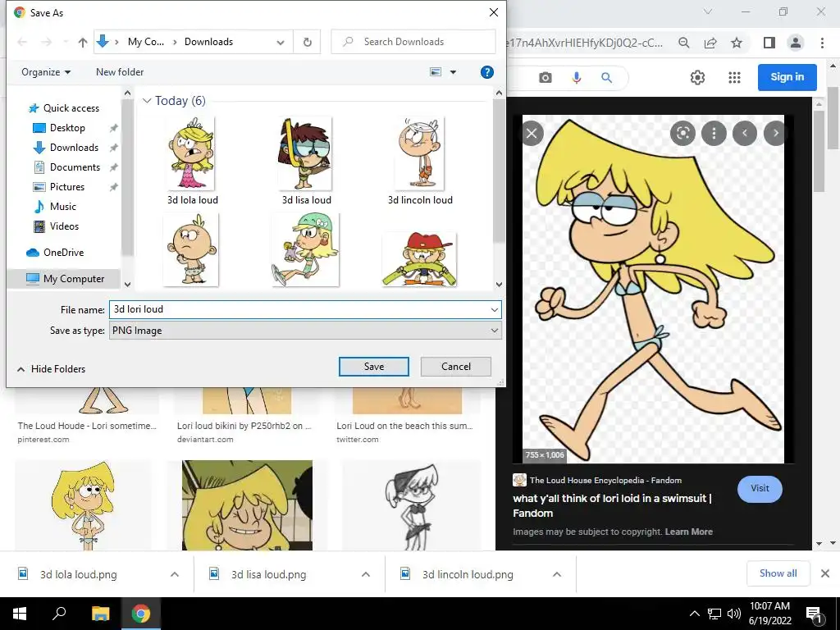Collapse folders with Hide Folders
Image resolution: width=840 pixels, height=630 pixels.
pos(52,369)
